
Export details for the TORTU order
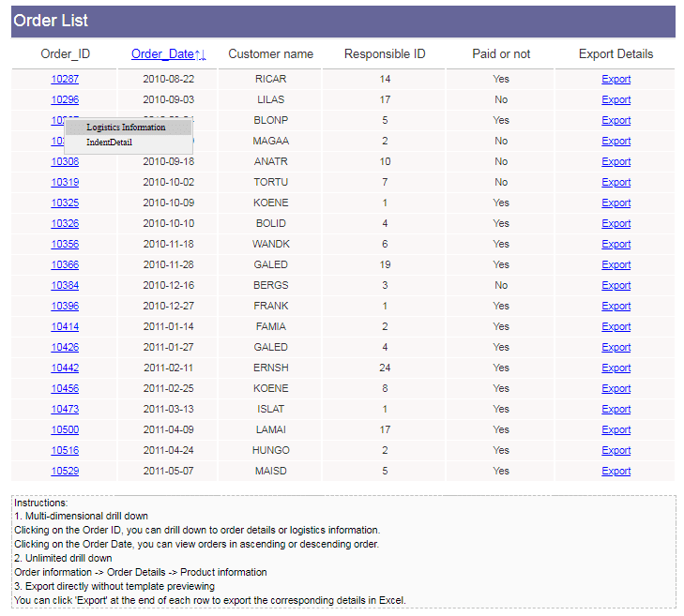click(x=616, y=182)
